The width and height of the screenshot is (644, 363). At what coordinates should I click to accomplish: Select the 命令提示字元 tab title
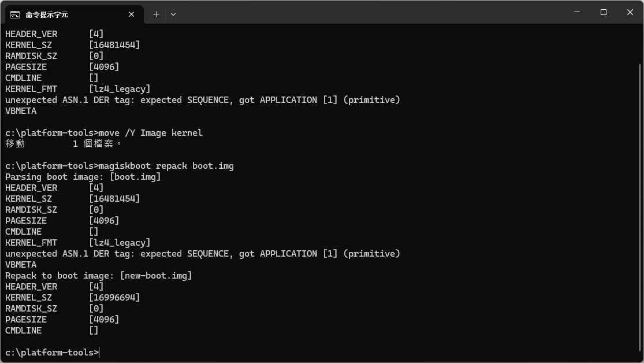click(x=47, y=15)
